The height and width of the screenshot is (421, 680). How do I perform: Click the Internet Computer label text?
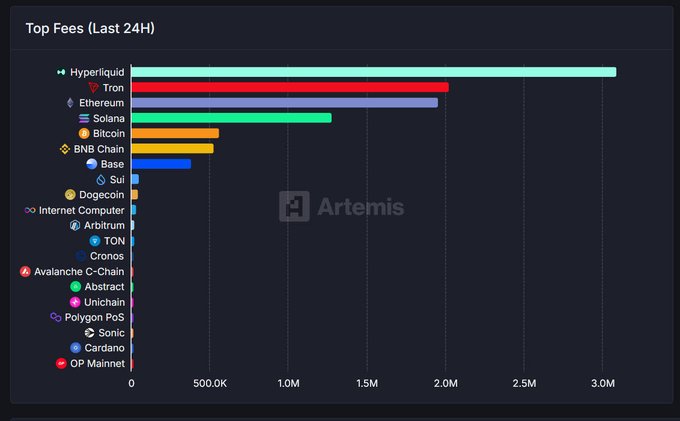pos(82,210)
